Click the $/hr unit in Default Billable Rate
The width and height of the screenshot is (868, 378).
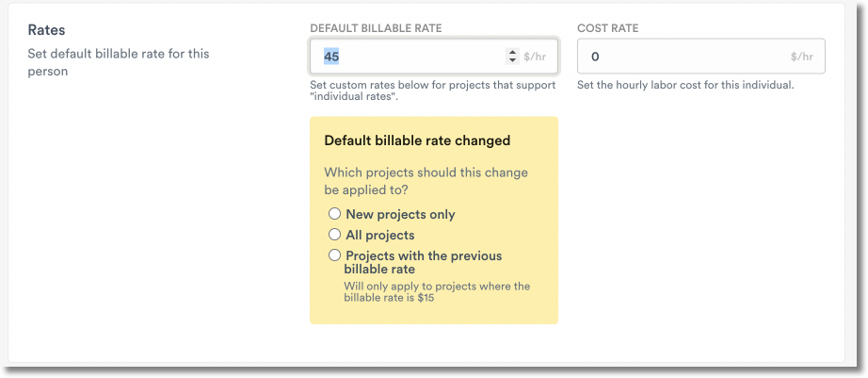tap(534, 57)
